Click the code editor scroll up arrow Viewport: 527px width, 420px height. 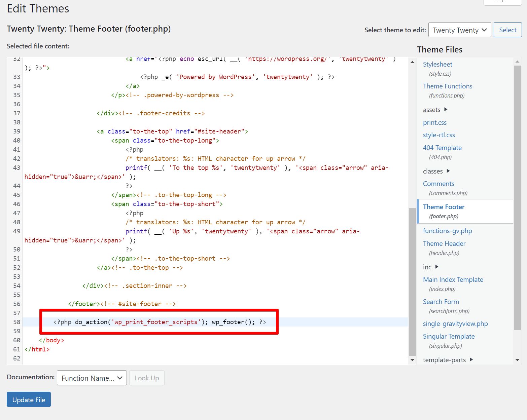coord(412,62)
